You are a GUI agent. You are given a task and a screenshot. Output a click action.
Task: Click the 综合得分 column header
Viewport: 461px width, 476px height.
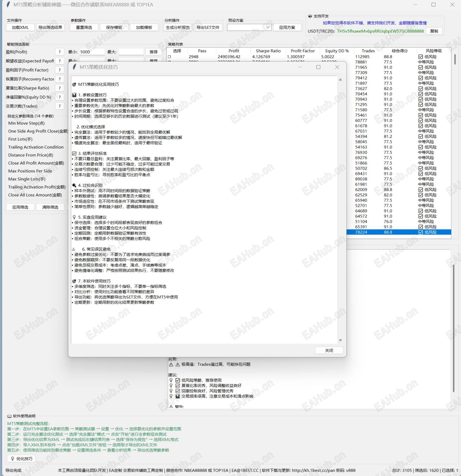pyautogui.click(x=399, y=51)
